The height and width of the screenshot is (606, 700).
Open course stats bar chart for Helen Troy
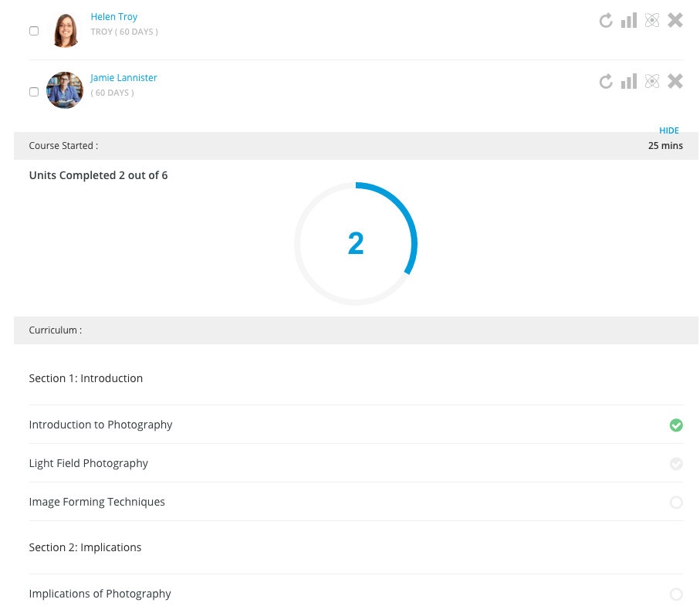pyautogui.click(x=629, y=20)
